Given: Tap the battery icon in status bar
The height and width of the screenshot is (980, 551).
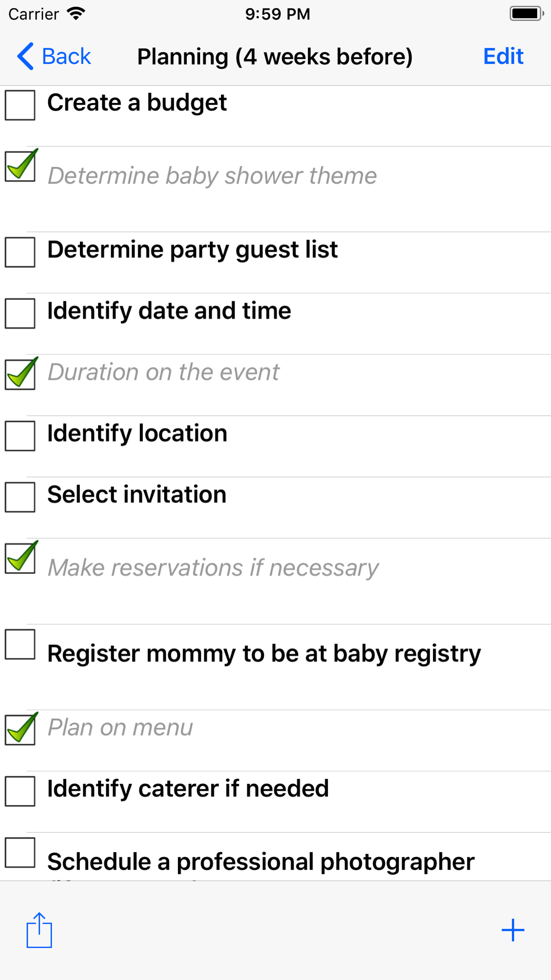Looking at the screenshot, I should pos(526,14).
